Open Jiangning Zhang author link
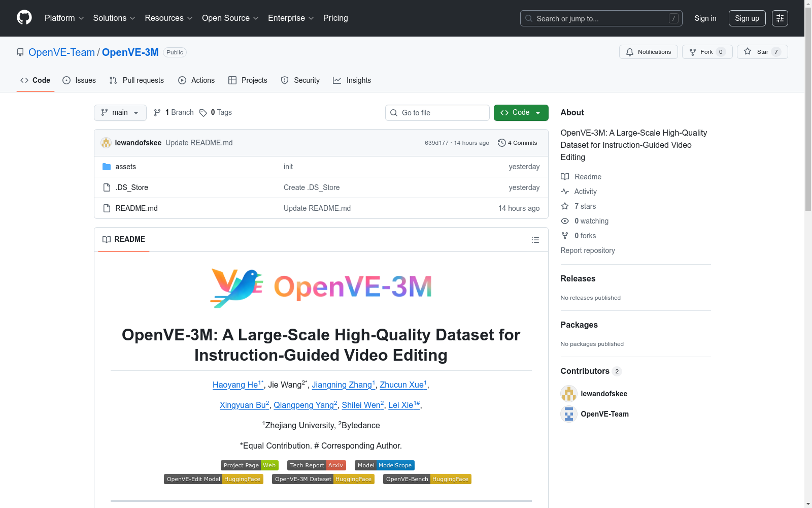This screenshot has width=812, height=508. (x=344, y=385)
